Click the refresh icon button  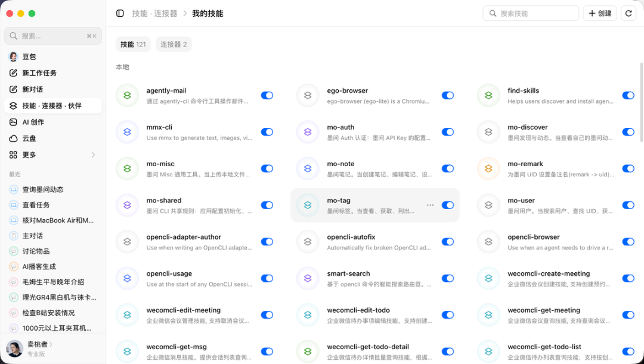pos(628,14)
